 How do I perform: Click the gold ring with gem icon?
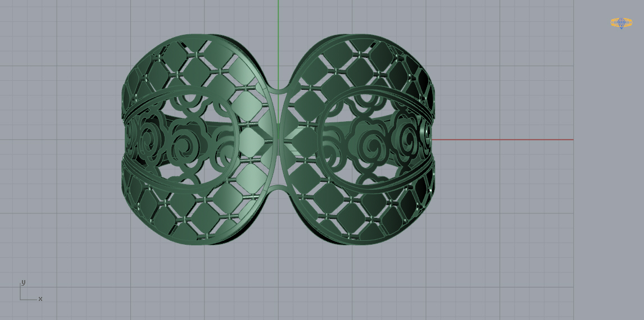[x=621, y=23]
